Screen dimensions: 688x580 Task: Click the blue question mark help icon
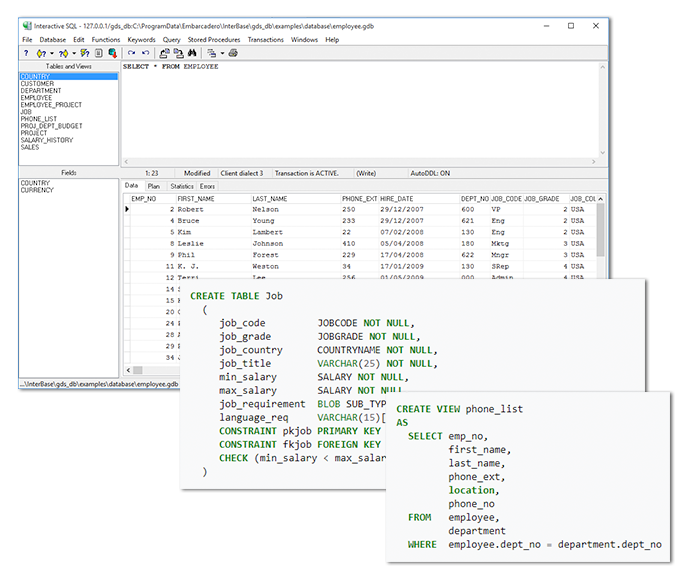pyautogui.click(x=26, y=53)
